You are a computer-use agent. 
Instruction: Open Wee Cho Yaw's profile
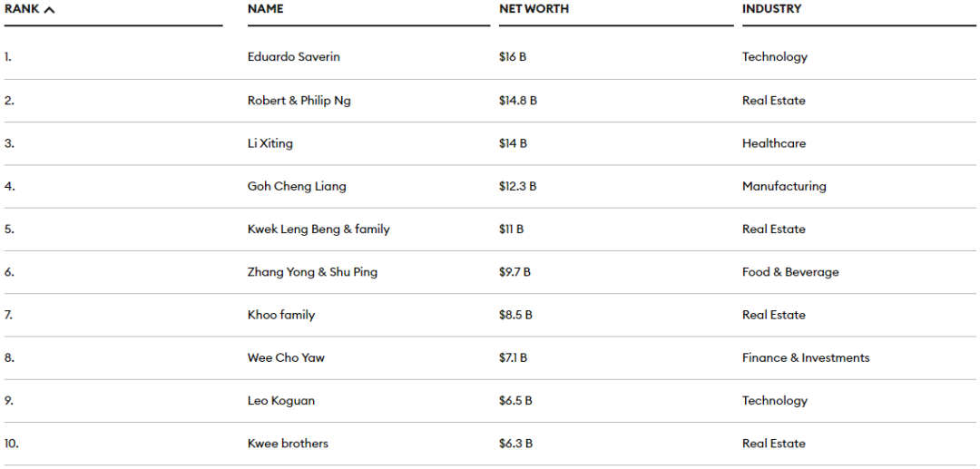[286, 357]
